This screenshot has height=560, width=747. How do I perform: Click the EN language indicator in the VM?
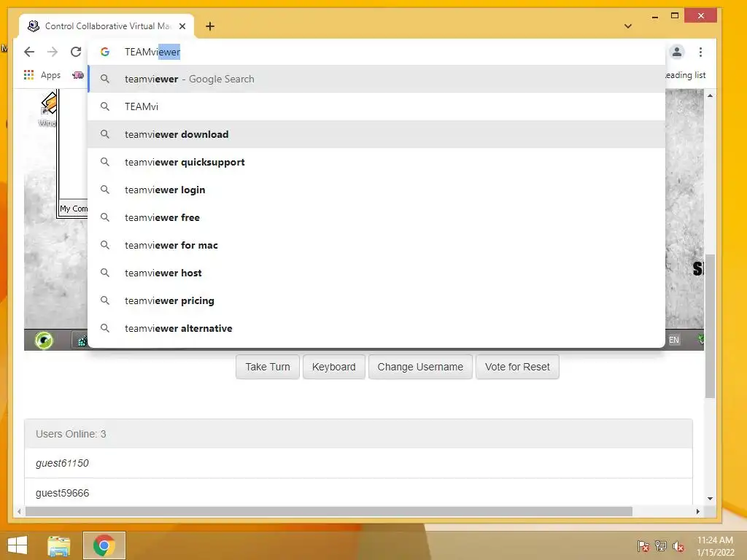[x=673, y=340]
